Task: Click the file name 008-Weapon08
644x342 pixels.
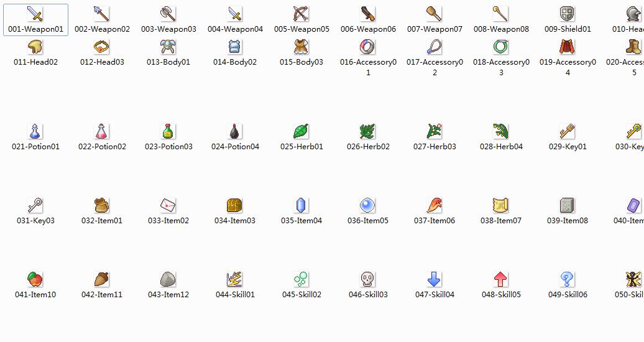Action: 501,29
